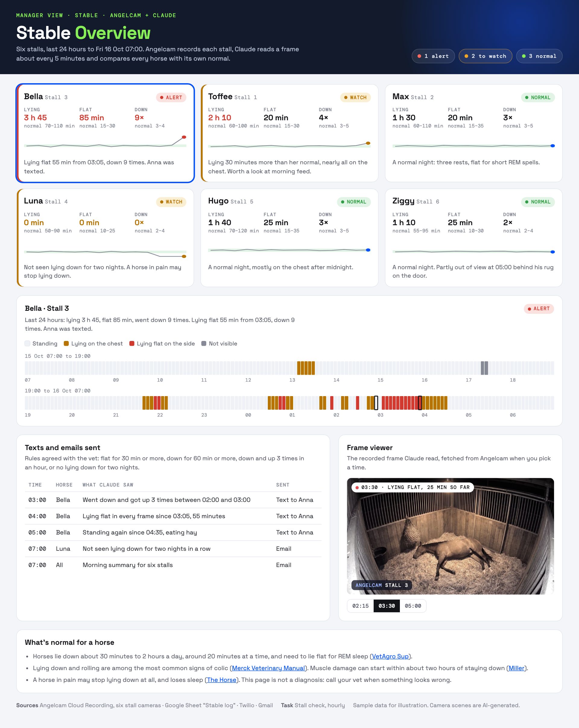Click the 'Texts and emails sent' heading
This screenshot has width=579, height=728.
pyautogui.click(x=62, y=447)
